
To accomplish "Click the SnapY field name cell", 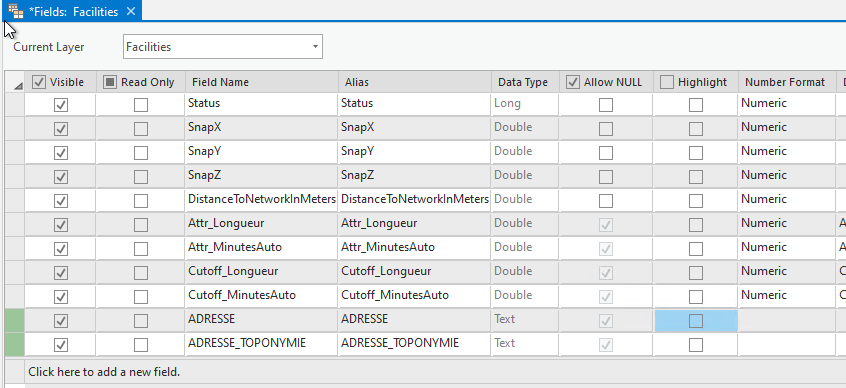I will 261,152.
